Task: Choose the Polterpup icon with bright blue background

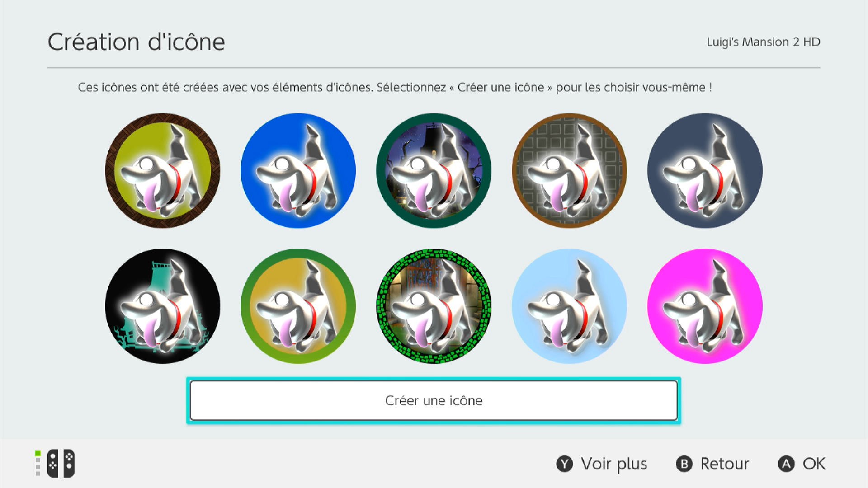Action: pos(298,171)
